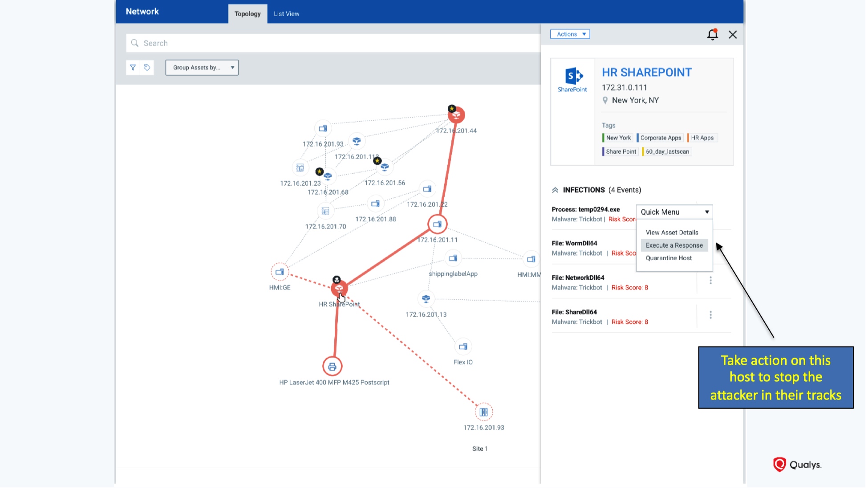This screenshot has width=868, height=490.
Task: Close the HR SharePoint details panel
Action: click(x=733, y=35)
